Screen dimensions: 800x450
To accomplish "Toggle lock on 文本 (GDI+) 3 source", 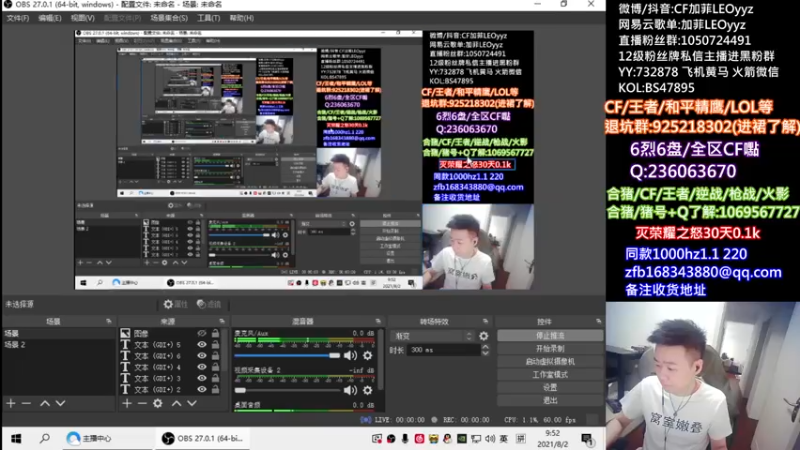I will click(215, 378).
